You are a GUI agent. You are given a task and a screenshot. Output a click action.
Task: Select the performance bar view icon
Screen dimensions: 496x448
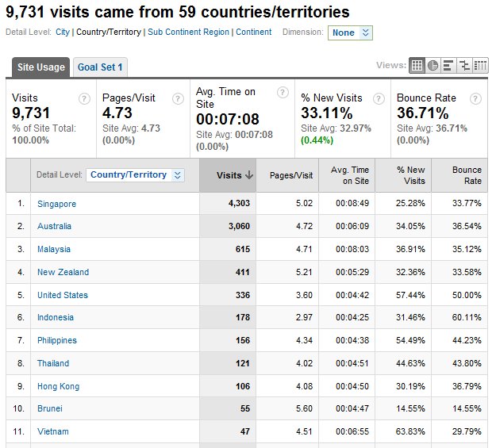pyautogui.click(x=448, y=66)
